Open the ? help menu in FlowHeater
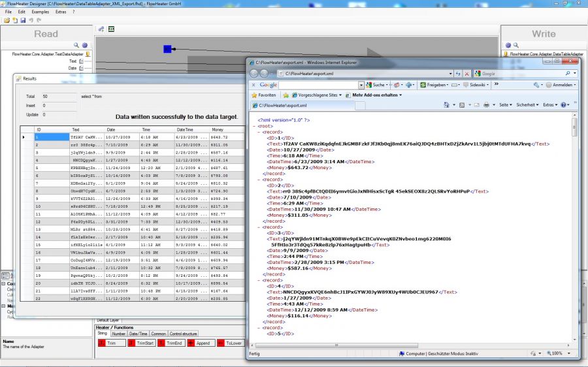The image size is (588, 367). point(73,12)
